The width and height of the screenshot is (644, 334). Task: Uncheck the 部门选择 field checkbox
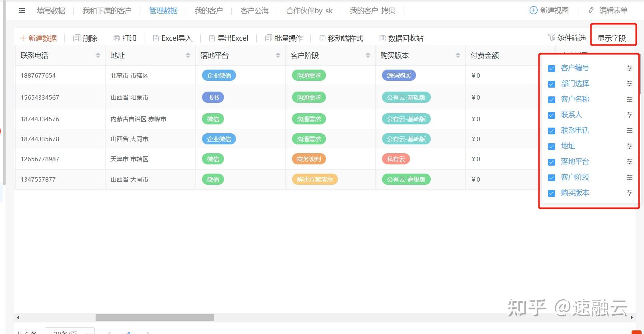pyautogui.click(x=552, y=84)
